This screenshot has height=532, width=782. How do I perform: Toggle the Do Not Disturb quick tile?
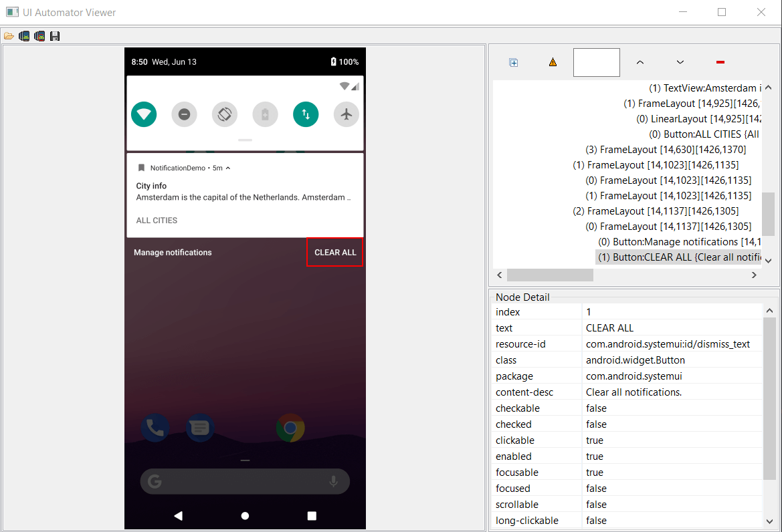point(185,114)
